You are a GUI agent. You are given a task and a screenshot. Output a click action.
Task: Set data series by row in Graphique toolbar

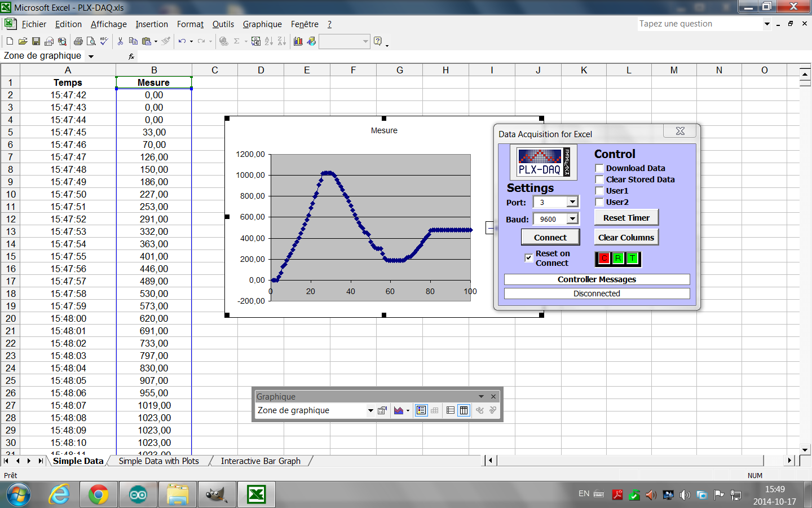451,410
